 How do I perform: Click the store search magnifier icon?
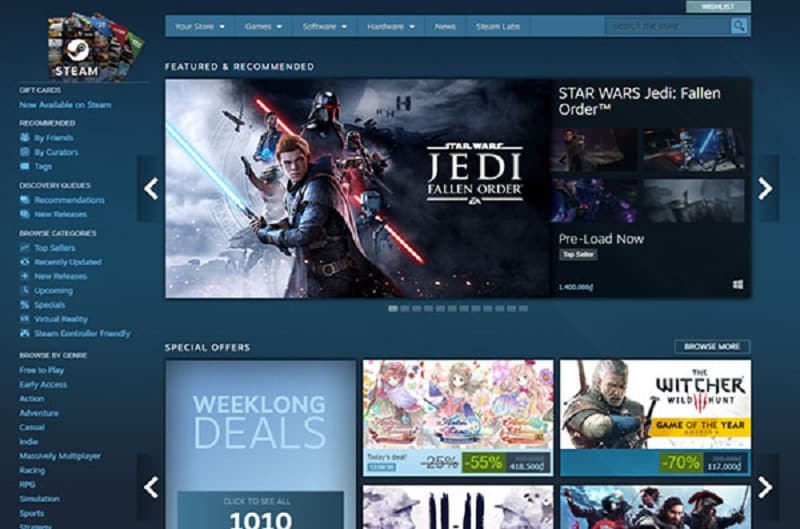(x=738, y=26)
